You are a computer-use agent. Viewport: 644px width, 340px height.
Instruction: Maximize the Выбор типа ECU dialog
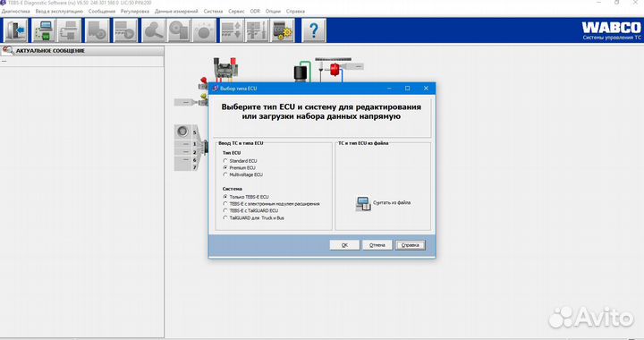[408, 89]
